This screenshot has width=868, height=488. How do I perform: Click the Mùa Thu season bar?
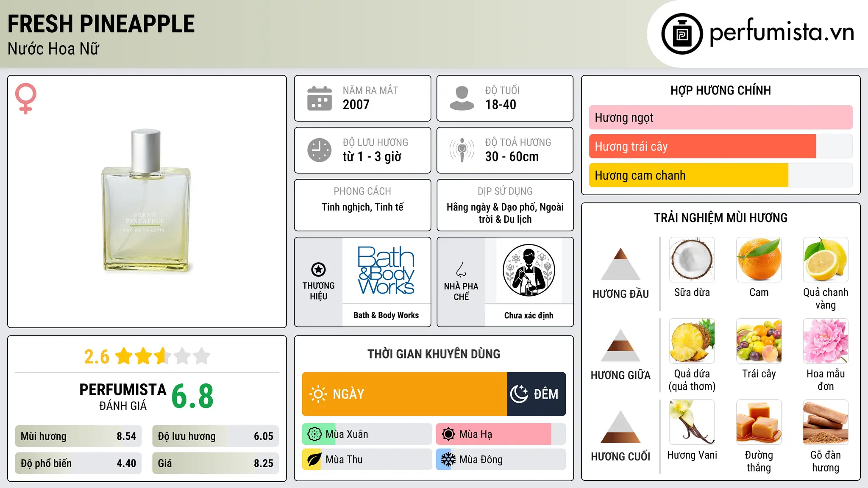click(367, 460)
